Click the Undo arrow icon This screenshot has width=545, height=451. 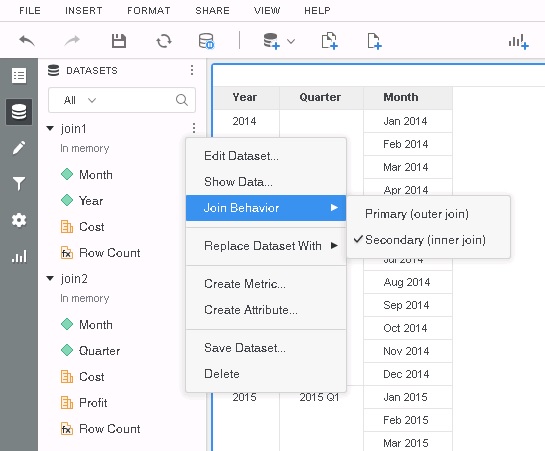tap(27, 41)
